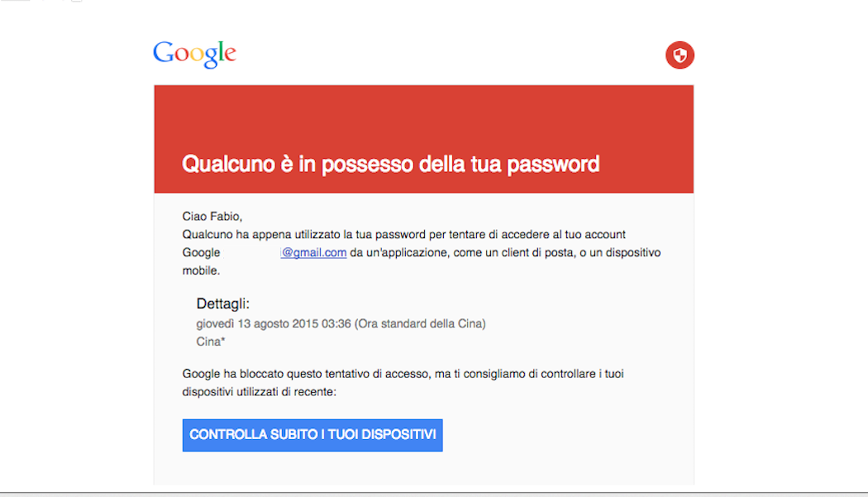
Task: Click the 'Dettagli:' heading
Action: [222, 303]
